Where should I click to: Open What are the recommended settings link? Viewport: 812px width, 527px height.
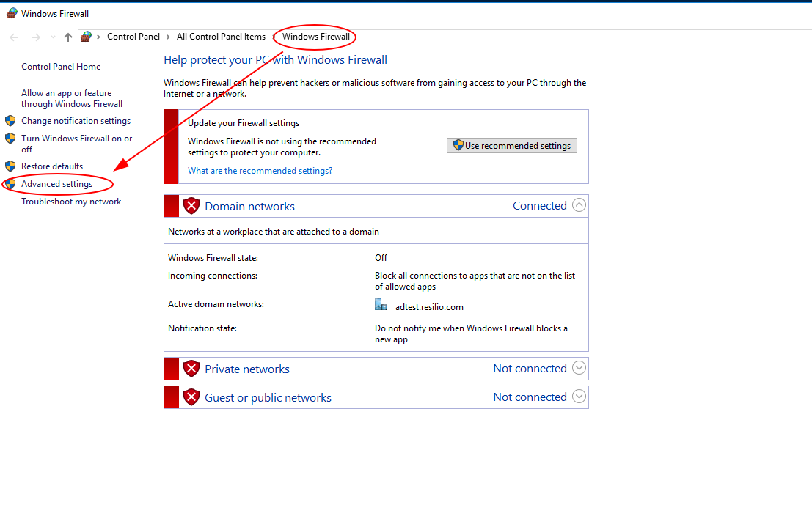click(x=260, y=171)
